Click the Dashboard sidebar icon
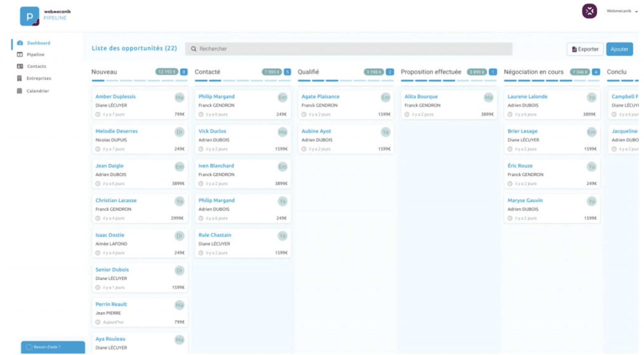Viewport: 644px width, 355px height. click(20, 43)
